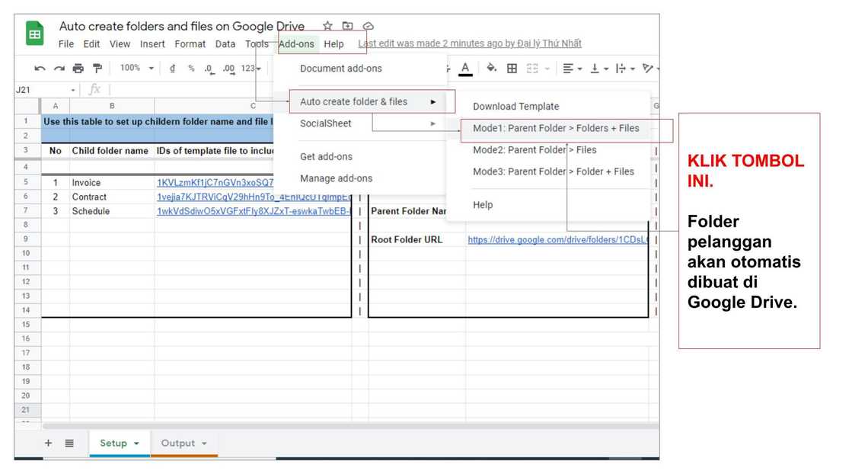
Task: Open the Google Sheets home icon
Action: tap(35, 34)
